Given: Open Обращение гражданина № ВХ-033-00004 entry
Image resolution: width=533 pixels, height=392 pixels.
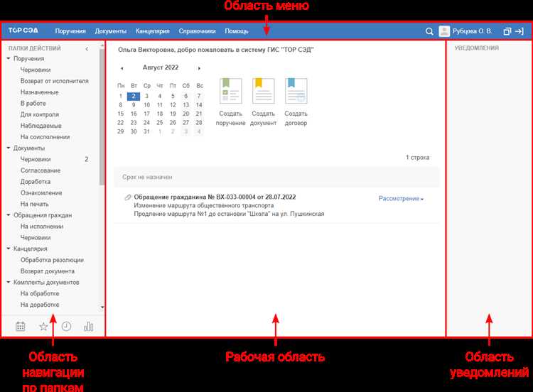Looking at the screenshot, I should [215, 197].
